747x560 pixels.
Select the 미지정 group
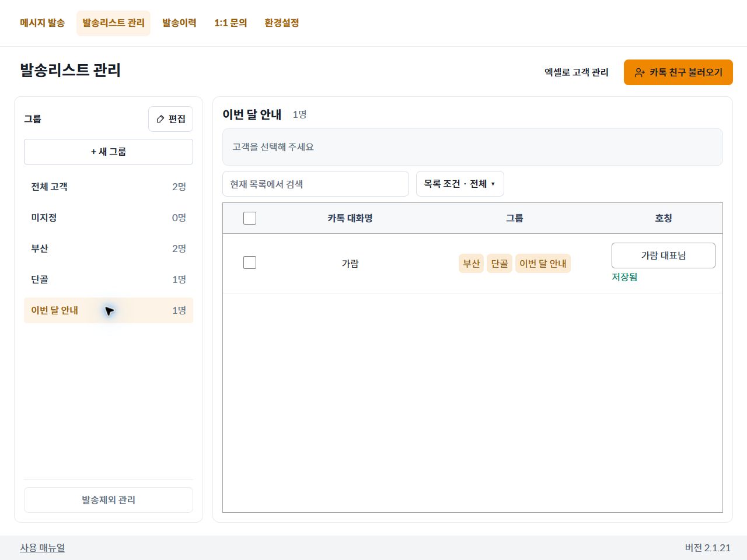(x=109, y=218)
